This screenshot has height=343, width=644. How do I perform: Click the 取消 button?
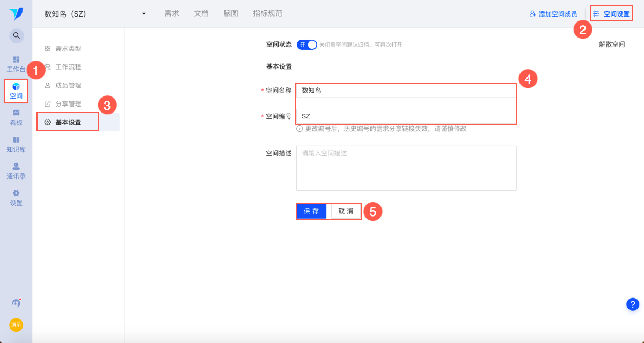tap(346, 211)
